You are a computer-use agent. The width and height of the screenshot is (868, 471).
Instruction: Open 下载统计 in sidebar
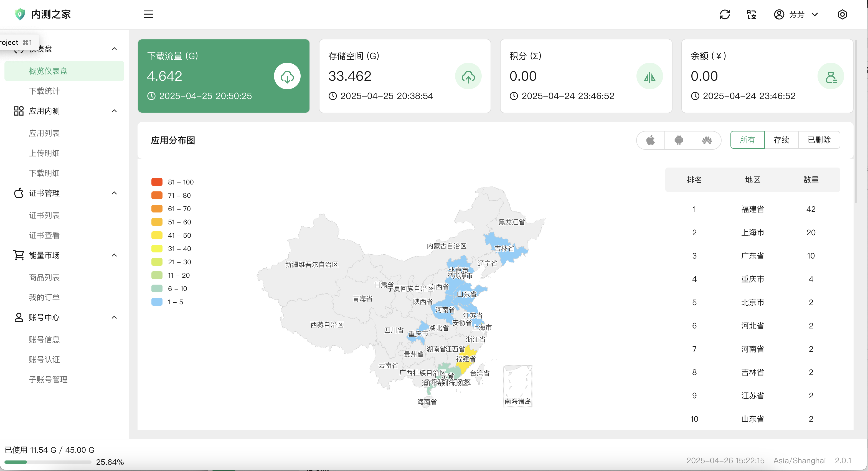[44, 91]
